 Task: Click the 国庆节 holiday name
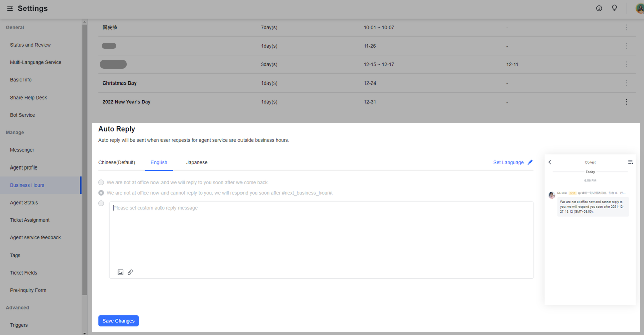[110, 27]
